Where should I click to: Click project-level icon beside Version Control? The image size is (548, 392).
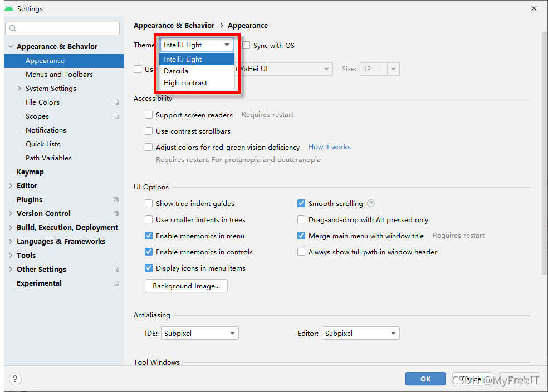[116, 213]
